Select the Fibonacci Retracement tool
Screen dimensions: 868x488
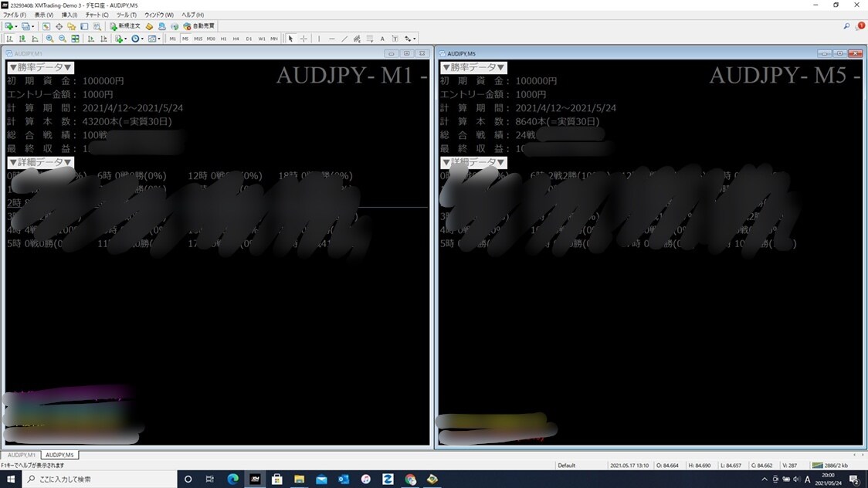point(370,39)
